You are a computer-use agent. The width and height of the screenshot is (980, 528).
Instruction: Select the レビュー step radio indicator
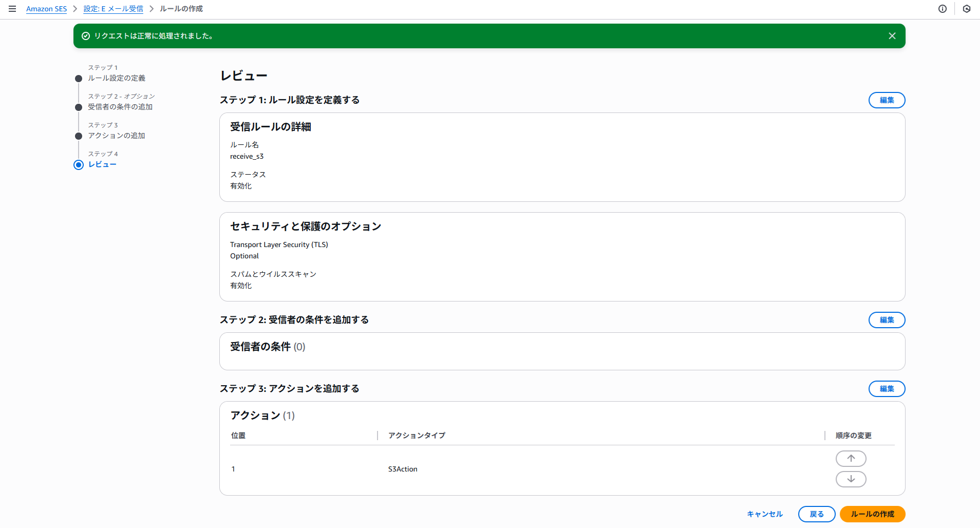click(x=79, y=165)
